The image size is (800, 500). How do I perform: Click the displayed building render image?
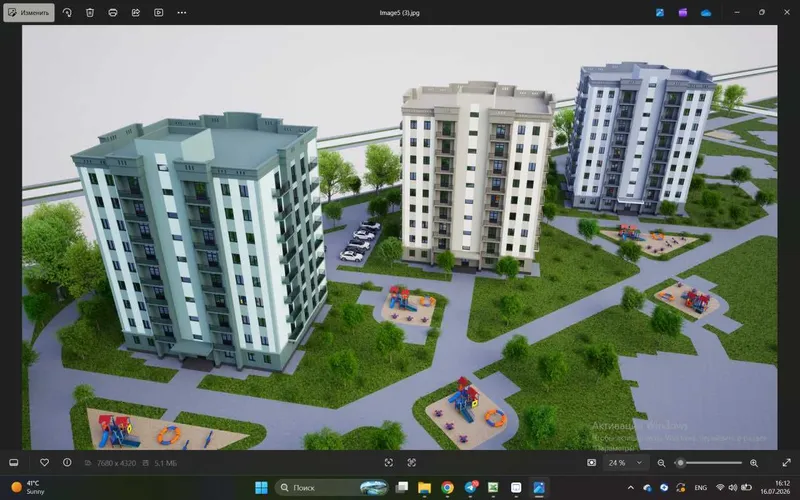coord(399,237)
